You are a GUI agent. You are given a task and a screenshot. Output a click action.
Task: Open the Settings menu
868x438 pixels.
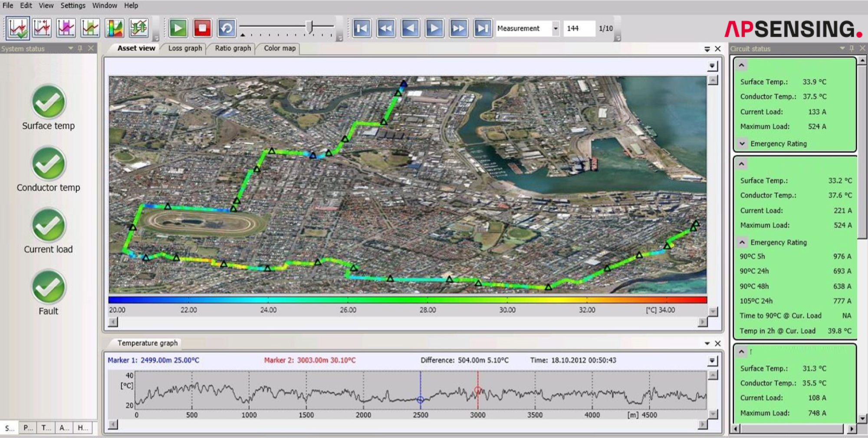coord(72,6)
